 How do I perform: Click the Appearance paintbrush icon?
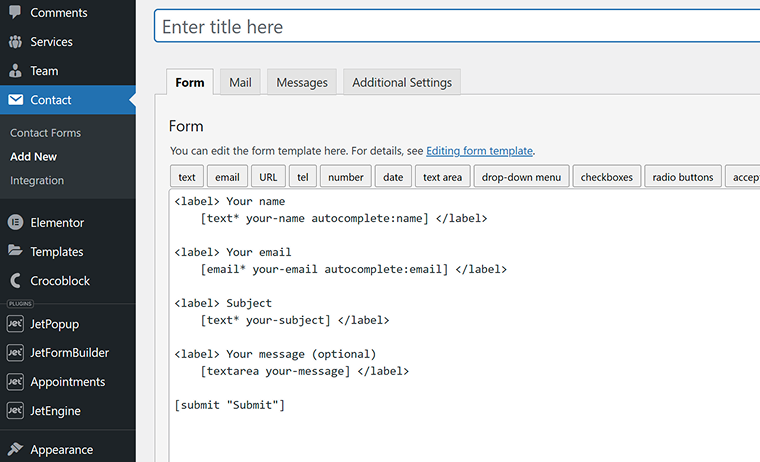point(15,449)
